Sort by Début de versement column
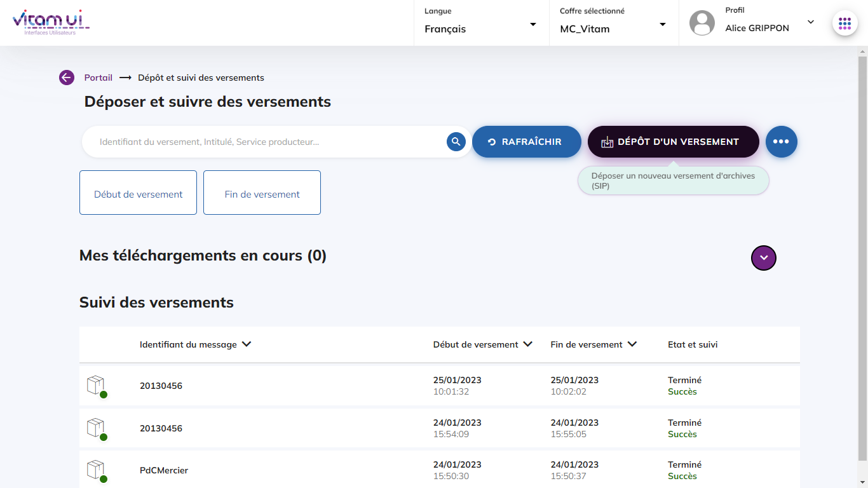Viewport: 868px width, 488px height. pos(527,344)
